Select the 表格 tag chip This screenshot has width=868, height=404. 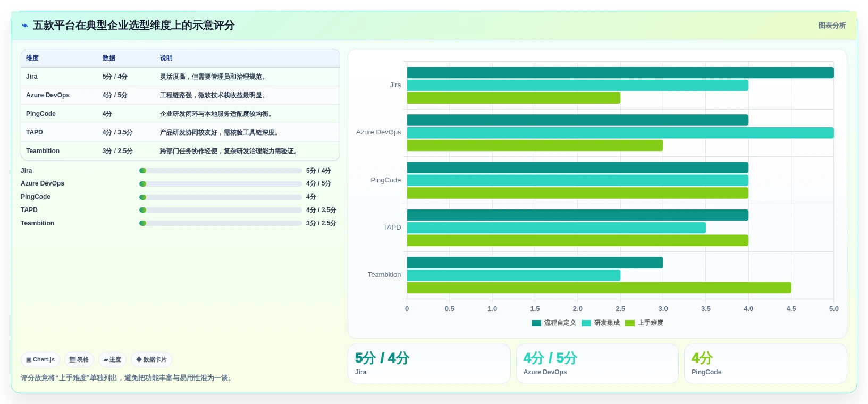click(x=79, y=360)
